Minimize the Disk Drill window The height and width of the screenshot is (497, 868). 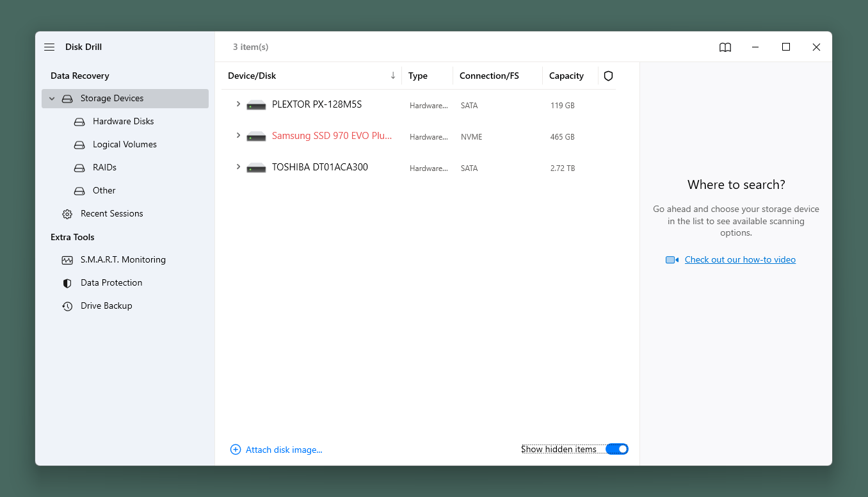click(756, 47)
